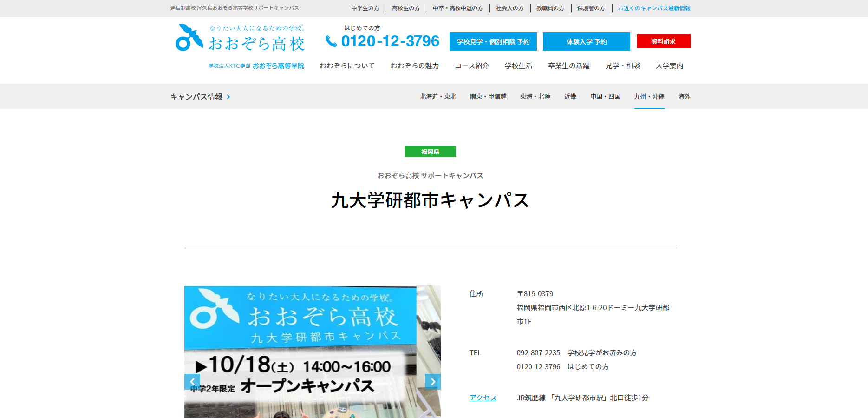Image resolution: width=868 pixels, height=418 pixels.
Task: Open 中学生の方 link
Action: pyautogui.click(x=365, y=8)
